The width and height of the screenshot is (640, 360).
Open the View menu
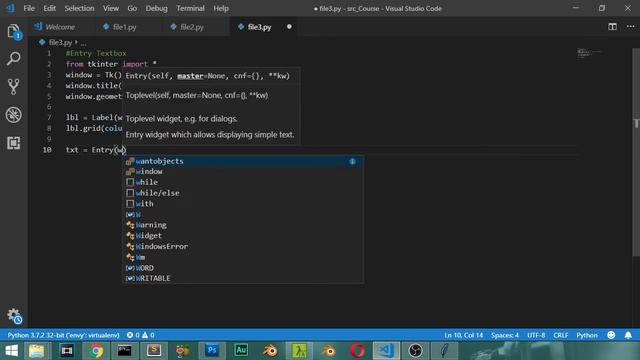(111, 8)
